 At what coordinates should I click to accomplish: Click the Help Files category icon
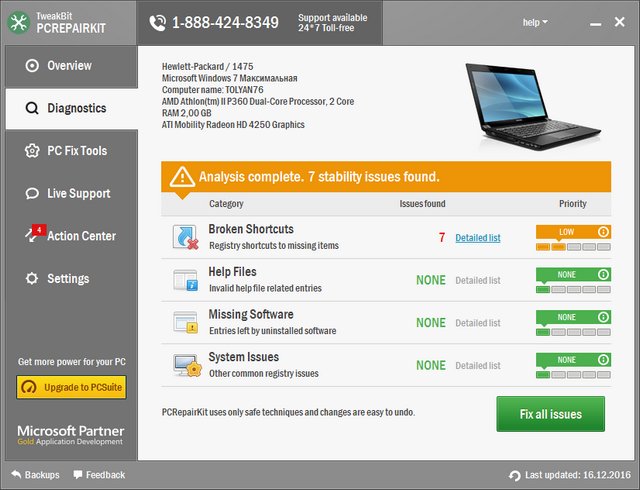click(187, 280)
